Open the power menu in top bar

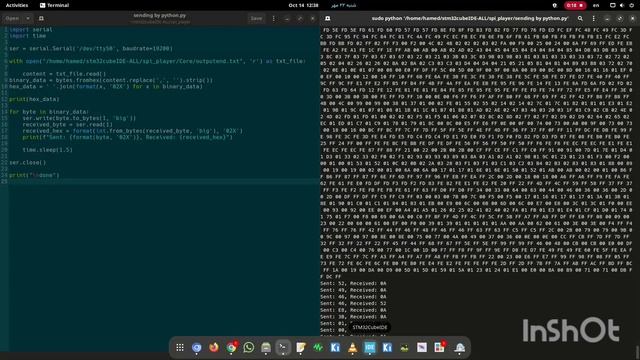pyautogui.click(x=631, y=5)
